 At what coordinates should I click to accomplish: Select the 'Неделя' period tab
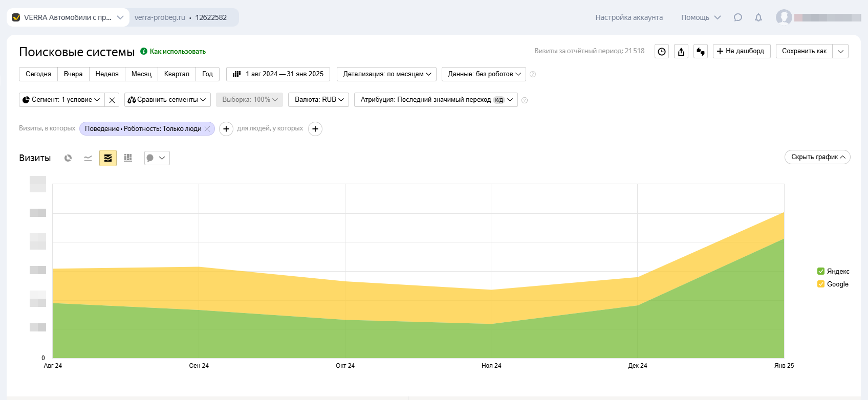tap(107, 74)
